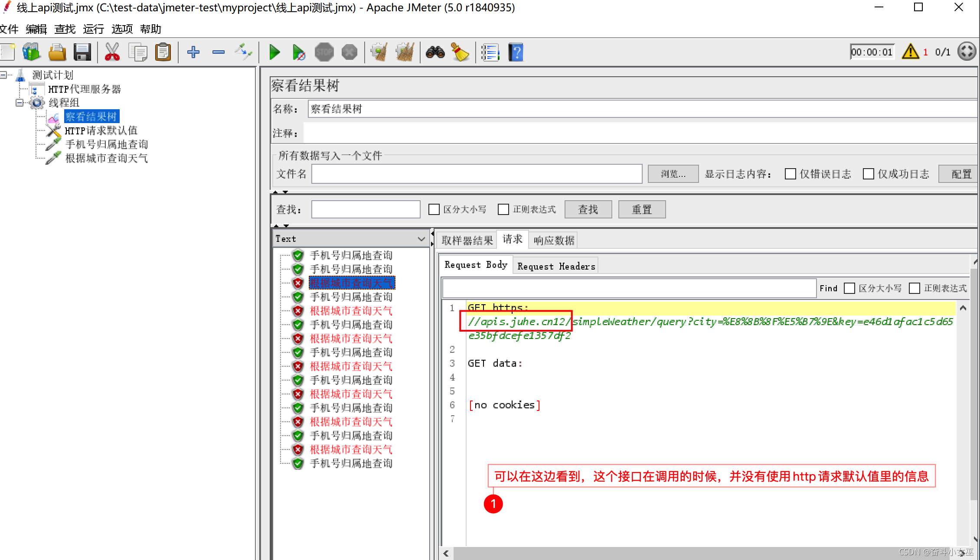The image size is (980, 560).
Task: Toggle 区分大小写 checkbox beside Find
Action: click(x=849, y=288)
